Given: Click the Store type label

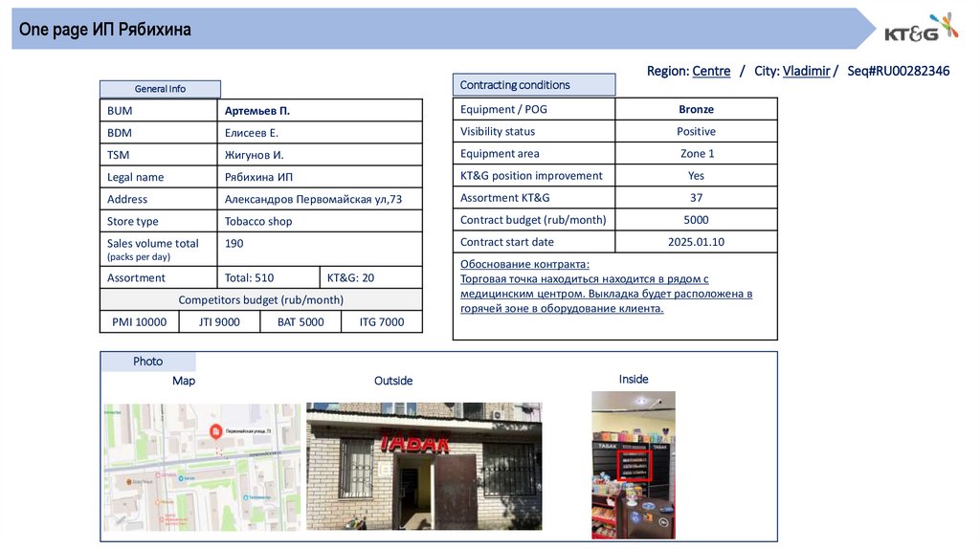Looking at the screenshot, I should (x=132, y=221).
